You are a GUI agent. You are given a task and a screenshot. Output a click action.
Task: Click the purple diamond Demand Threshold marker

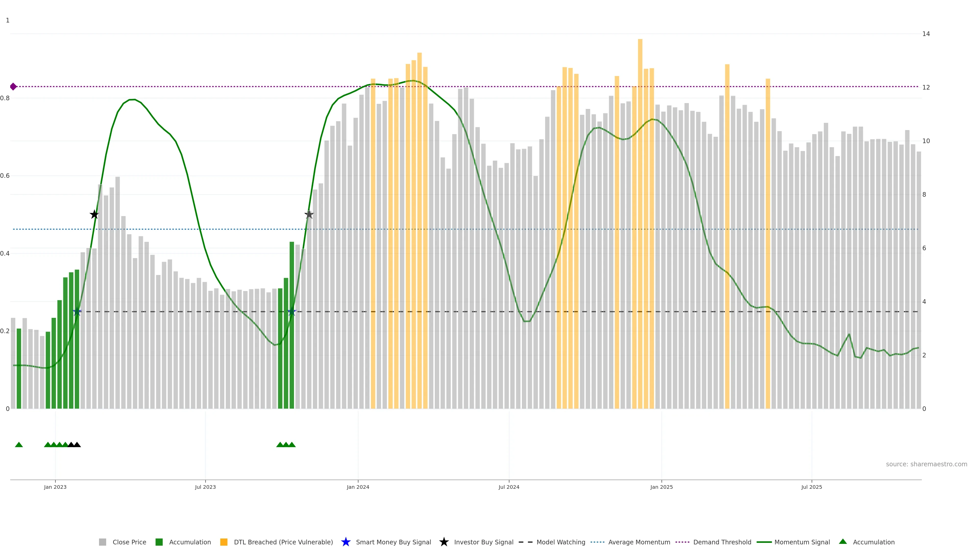click(x=13, y=87)
